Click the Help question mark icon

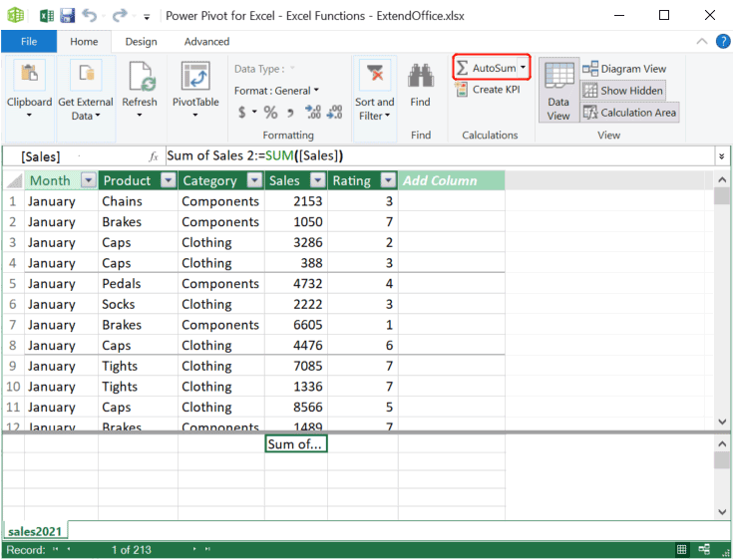click(x=722, y=42)
